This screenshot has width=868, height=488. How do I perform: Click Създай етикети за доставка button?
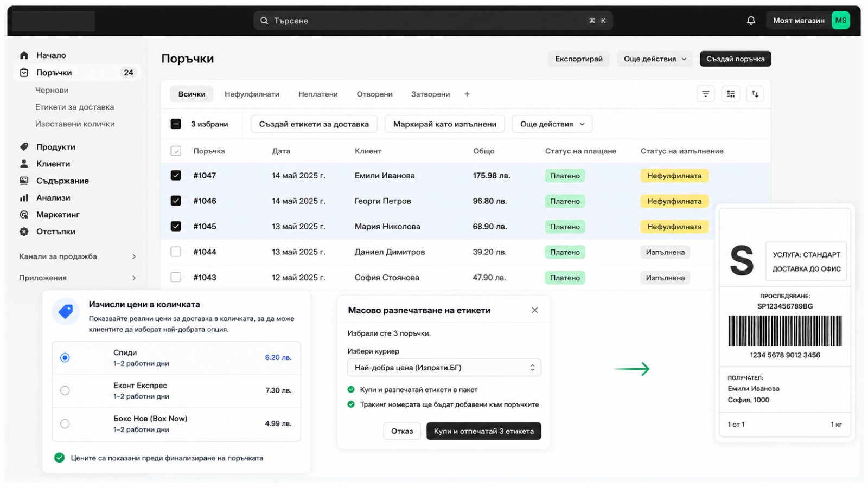point(314,124)
